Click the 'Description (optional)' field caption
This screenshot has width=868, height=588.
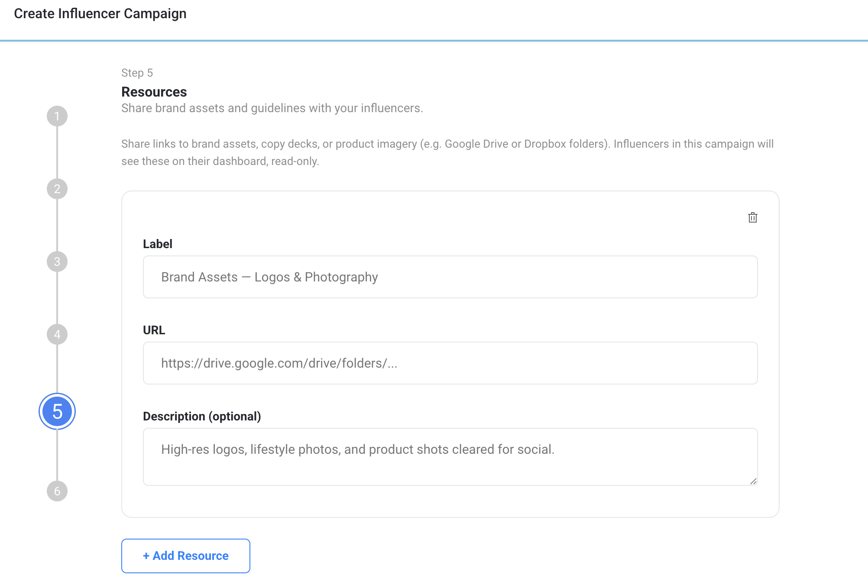point(202,416)
